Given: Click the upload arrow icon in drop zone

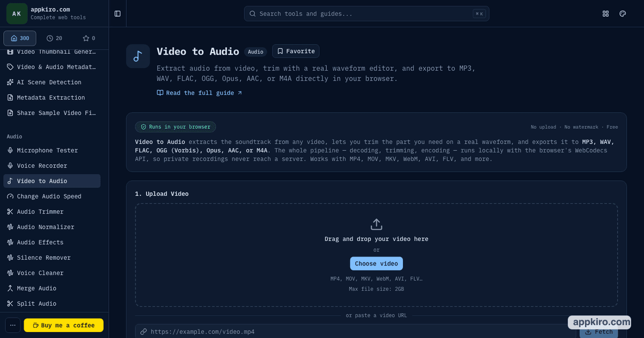Looking at the screenshot, I should [376, 224].
